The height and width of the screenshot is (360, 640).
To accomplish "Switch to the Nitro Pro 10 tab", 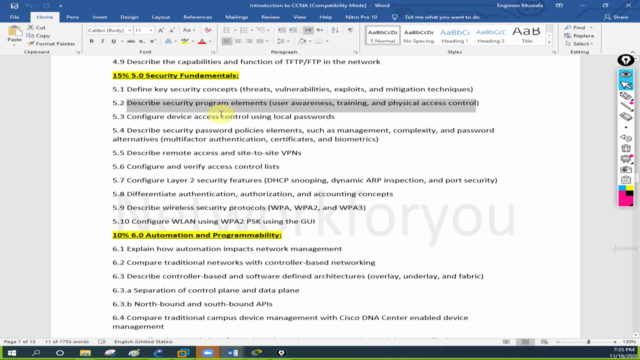I will tap(361, 17).
